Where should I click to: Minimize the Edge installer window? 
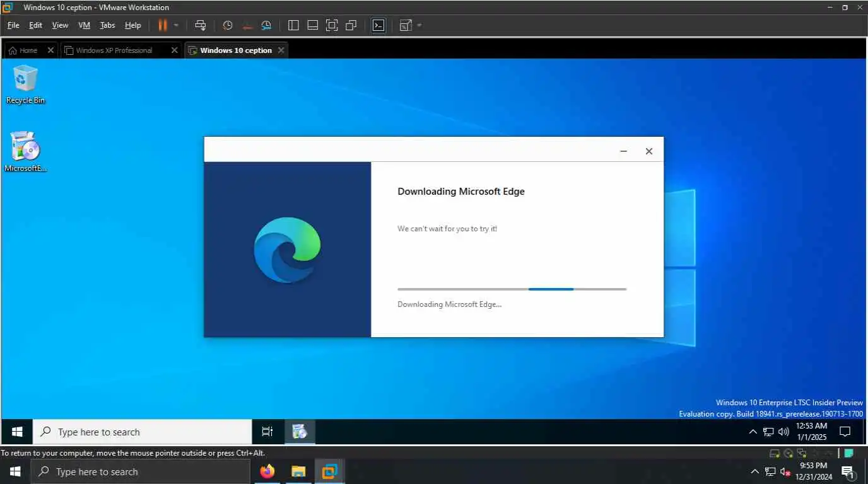tap(623, 151)
